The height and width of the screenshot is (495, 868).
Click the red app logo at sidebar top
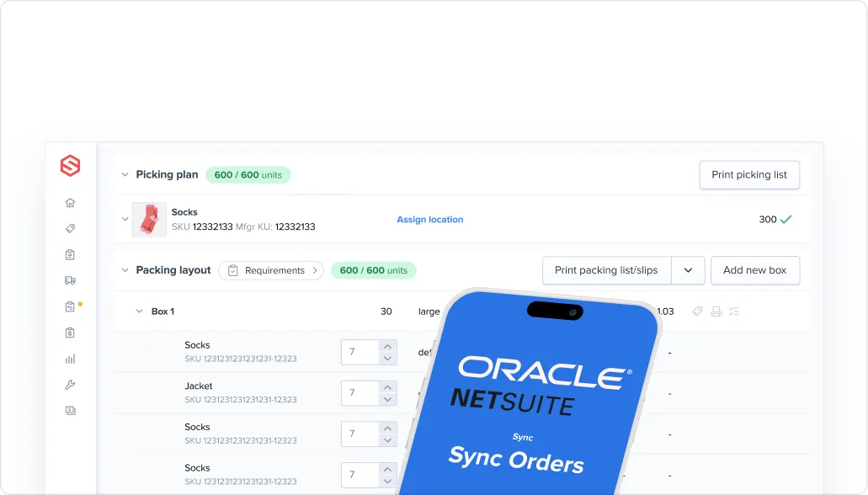[x=70, y=167]
